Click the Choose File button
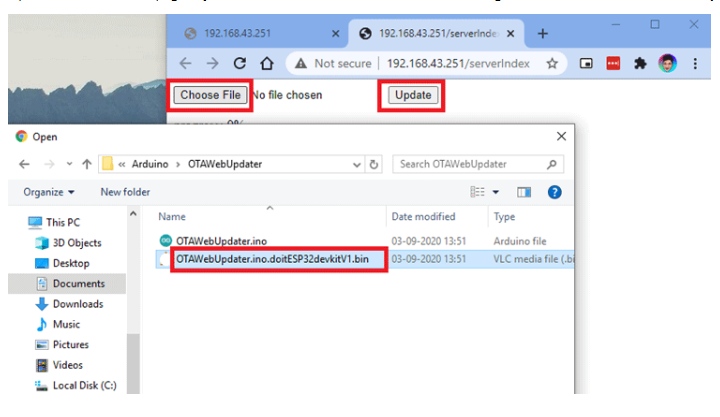The height and width of the screenshot is (417, 720). [210, 96]
